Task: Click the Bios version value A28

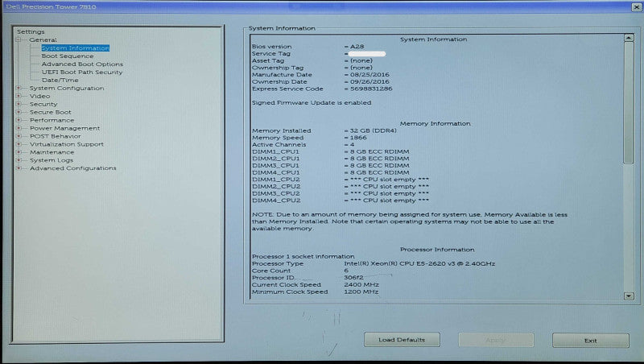Action: point(357,47)
